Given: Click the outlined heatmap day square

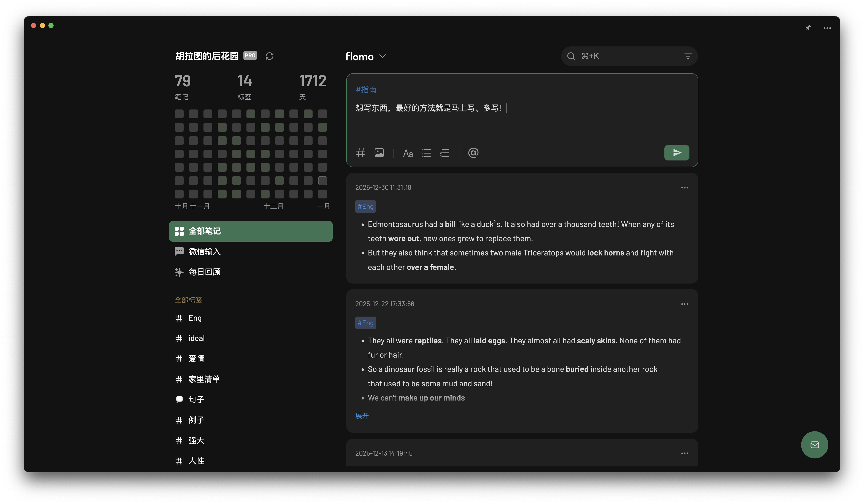Looking at the screenshot, I should tap(322, 181).
